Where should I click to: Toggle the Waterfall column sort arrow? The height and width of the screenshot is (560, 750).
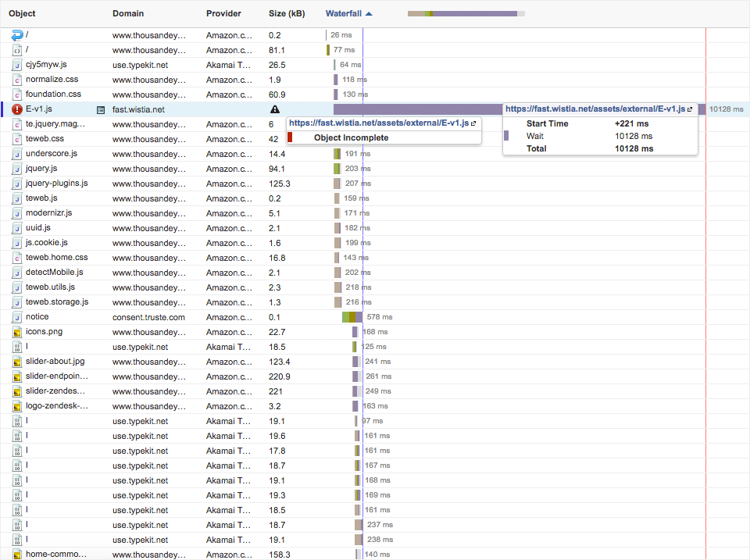pyautogui.click(x=369, y=13)
